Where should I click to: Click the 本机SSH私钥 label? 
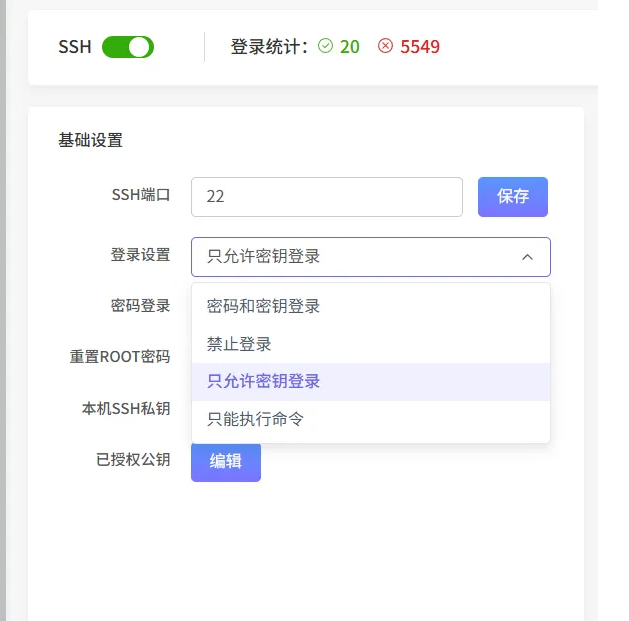pos(126,409)
